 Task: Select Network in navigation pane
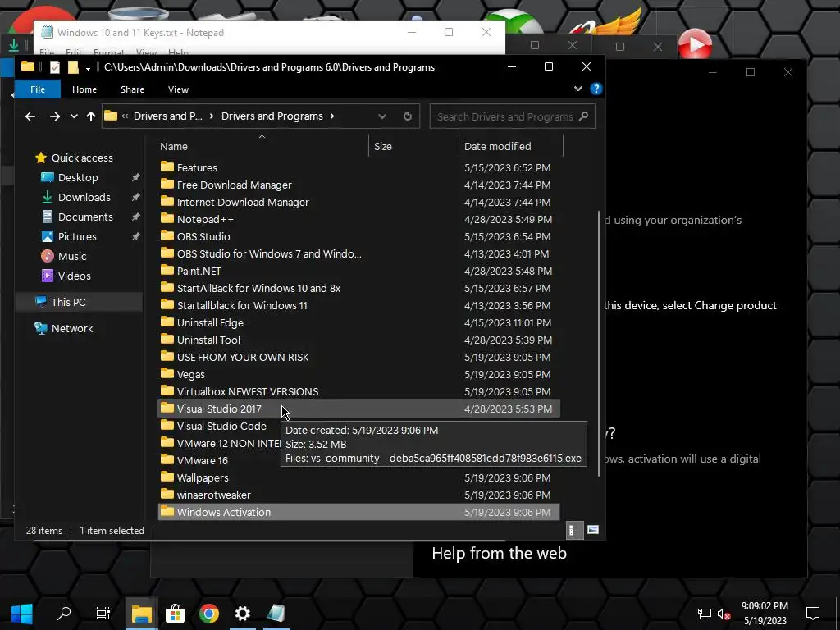click(x=72, y=328)
